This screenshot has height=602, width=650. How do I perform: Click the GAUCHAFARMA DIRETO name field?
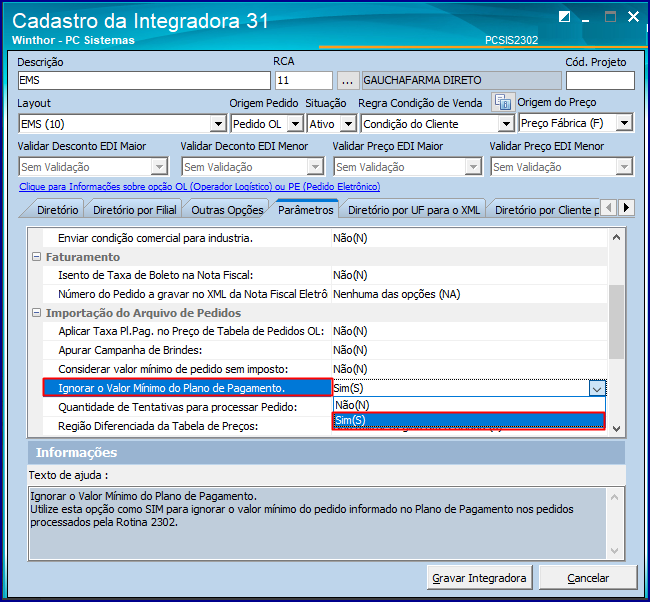462,80
